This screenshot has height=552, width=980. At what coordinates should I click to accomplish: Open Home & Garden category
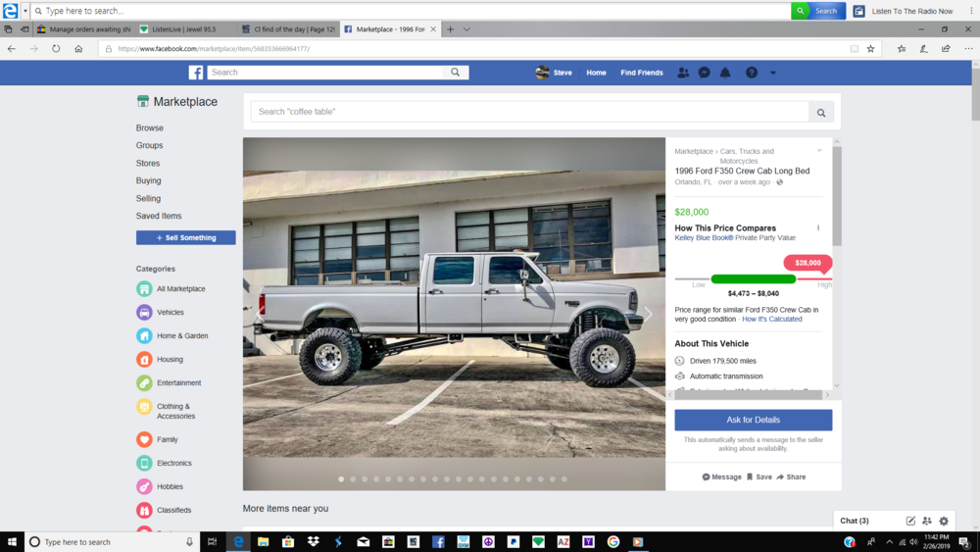point(182,336)
